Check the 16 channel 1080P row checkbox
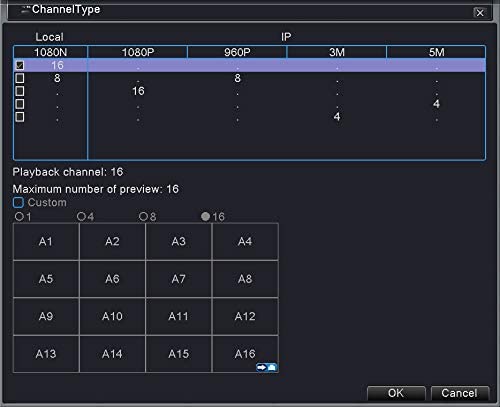The width and height of the screenshot is (500, 407). pos(20,91)
